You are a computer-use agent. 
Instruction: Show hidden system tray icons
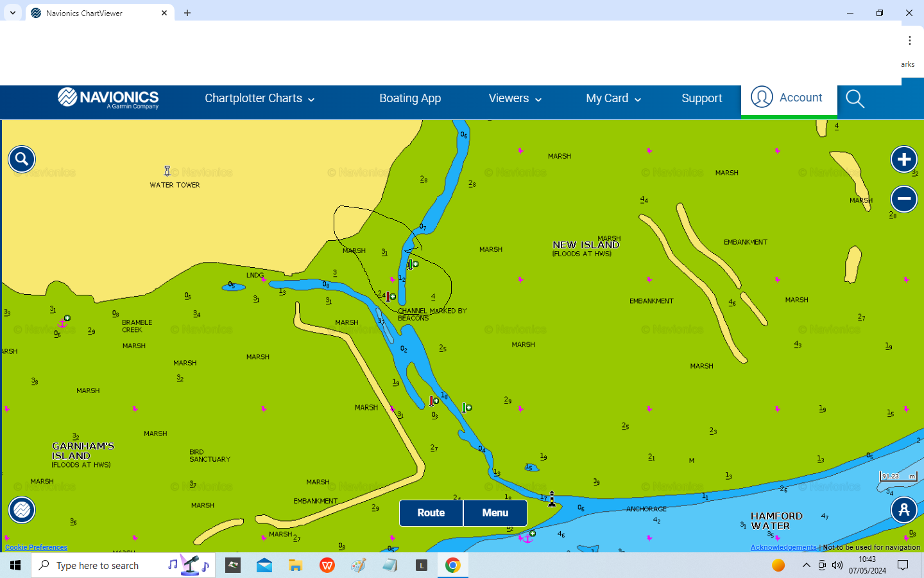coord(807,565)
